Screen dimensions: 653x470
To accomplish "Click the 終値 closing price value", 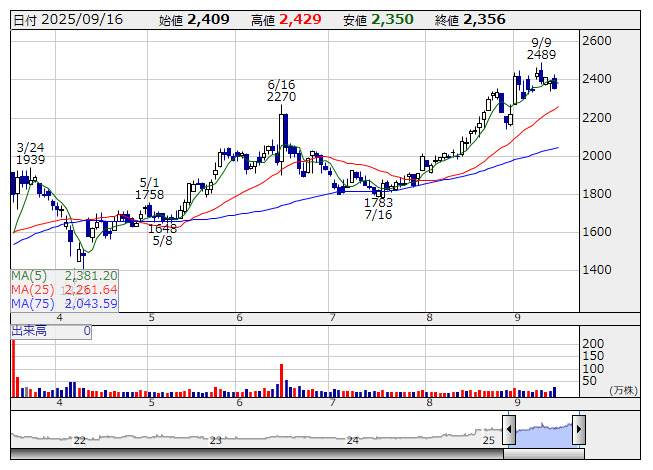I will (x=484, y=19).
